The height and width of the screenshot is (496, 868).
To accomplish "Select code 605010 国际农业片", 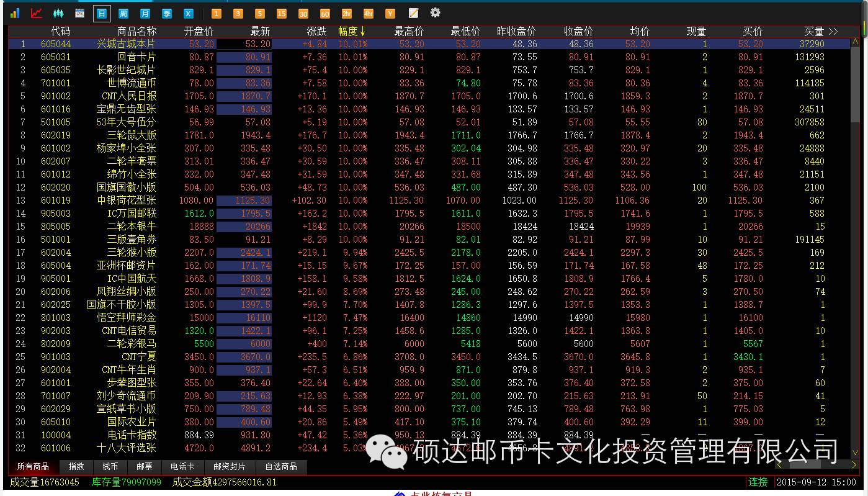I will coord(56,422).
